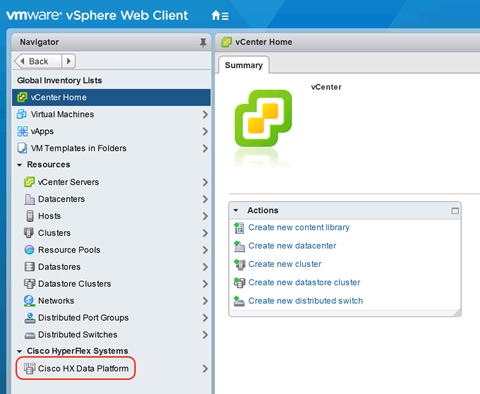Expand the VM Templates in Folders chevron

tap(205, 148)
